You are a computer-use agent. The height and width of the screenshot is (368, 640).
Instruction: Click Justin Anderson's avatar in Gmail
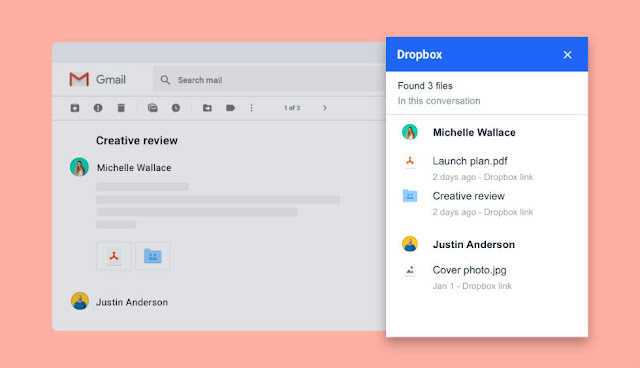coord(80,301)
